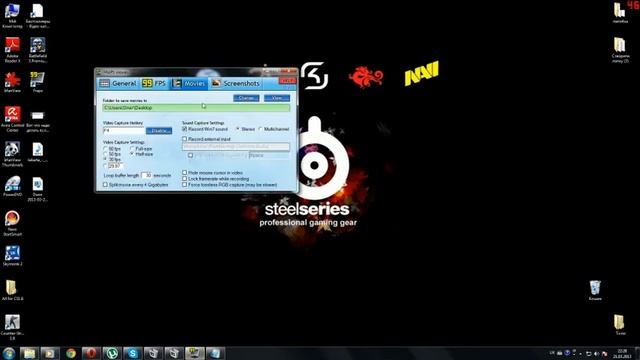The image size is (640, 360).
Task: Select the Full-size capture option
Action: [132, 149]
